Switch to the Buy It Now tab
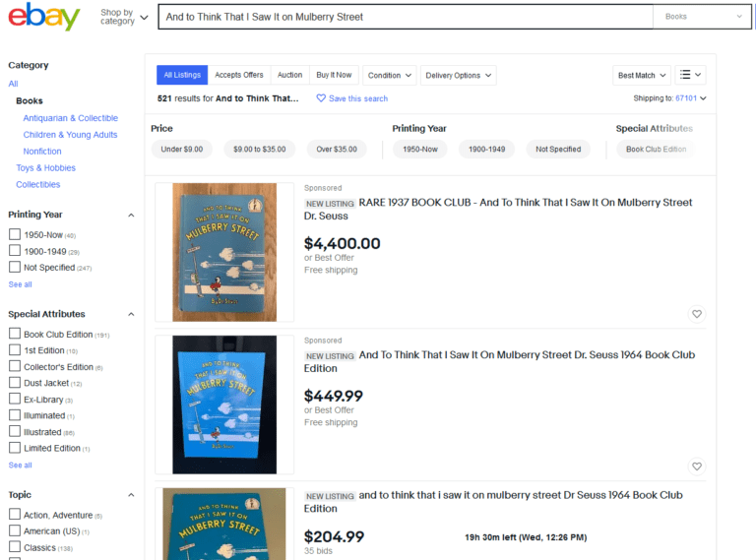Viewport: 756px width, 560px height. [334, 75]
